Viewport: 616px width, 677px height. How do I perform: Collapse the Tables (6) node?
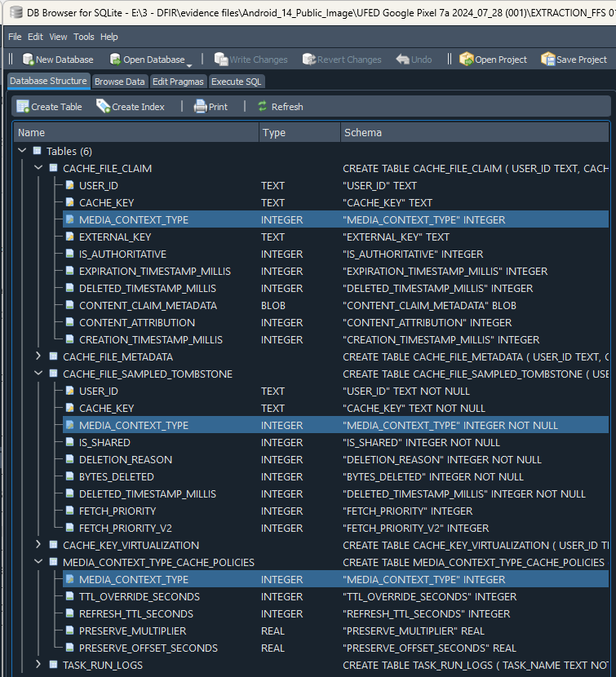click(x=23, y=151)
